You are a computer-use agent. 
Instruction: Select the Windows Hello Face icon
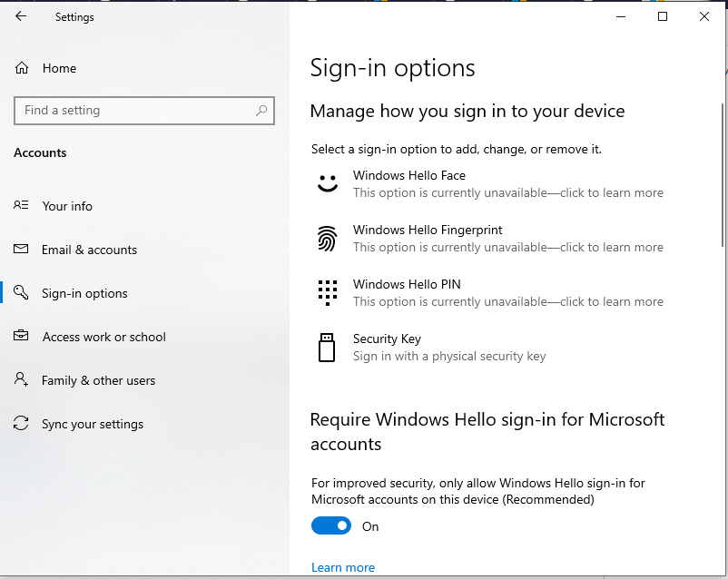click(x=328, y=182)
